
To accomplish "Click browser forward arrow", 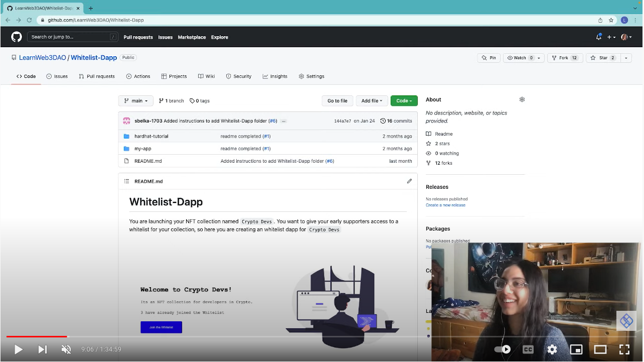I will pyautogui.click(x=19, y=20).
